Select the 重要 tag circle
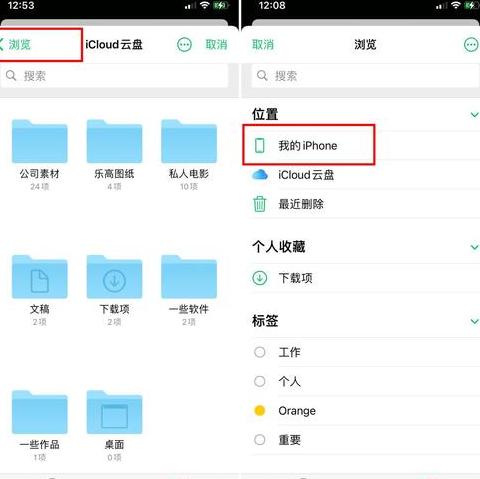 pyautogui.click(x=260, y=440)
